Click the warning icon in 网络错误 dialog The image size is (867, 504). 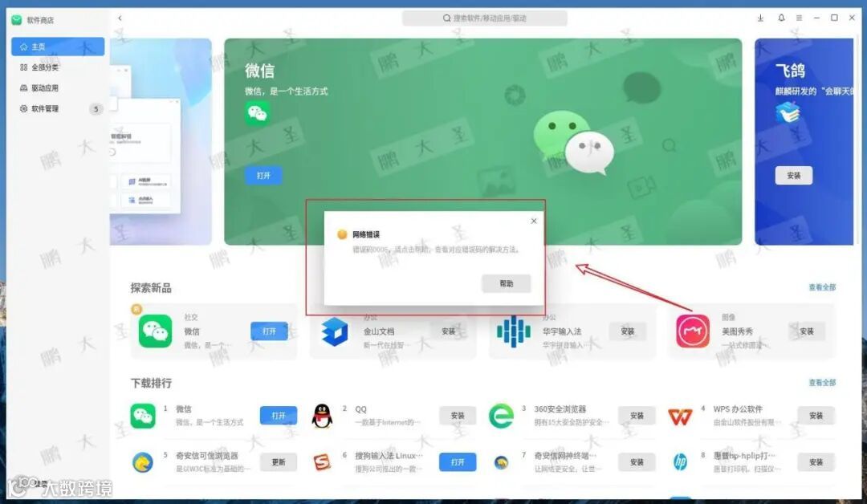[342, 235]
